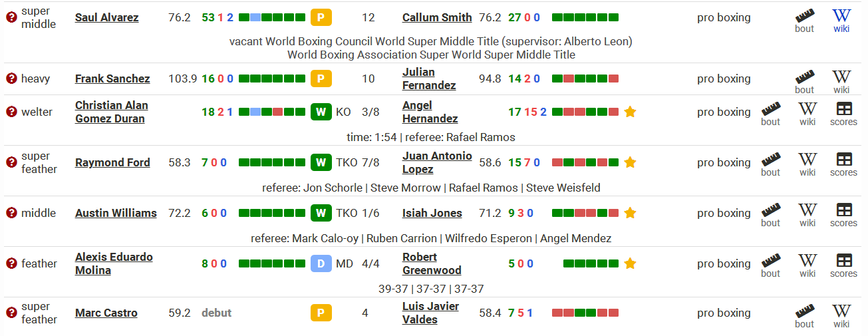Click wiki icon in Callum Smith row

(841, 20)
